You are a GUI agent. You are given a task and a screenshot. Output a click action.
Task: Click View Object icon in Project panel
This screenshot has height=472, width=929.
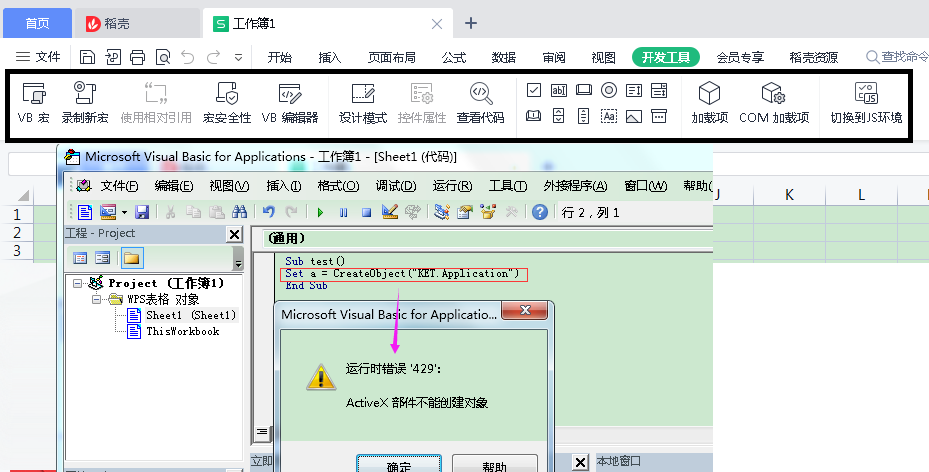pos(102,258)
